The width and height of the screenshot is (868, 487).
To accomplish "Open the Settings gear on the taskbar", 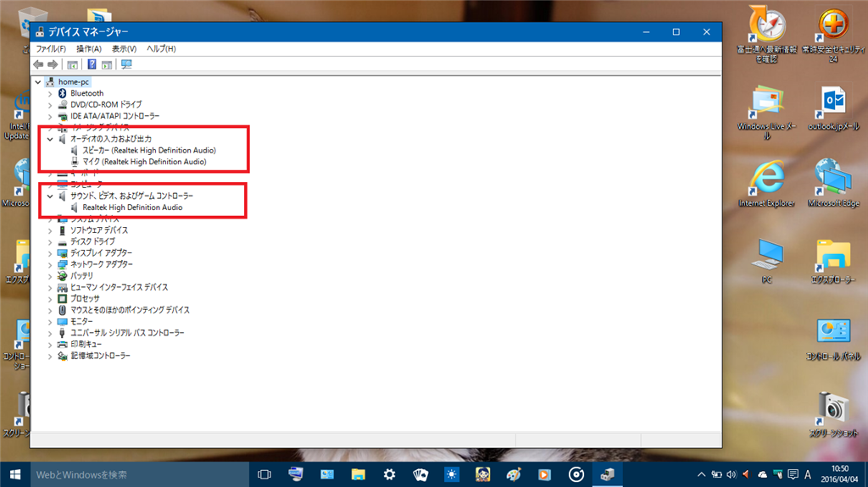I will click(x=390, y=474).
